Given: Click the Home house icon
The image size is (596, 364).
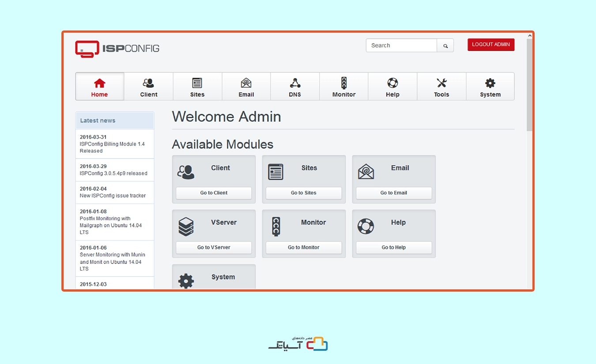Looking at the screenshot, I should pyautogui.click(x=100, y=83).
